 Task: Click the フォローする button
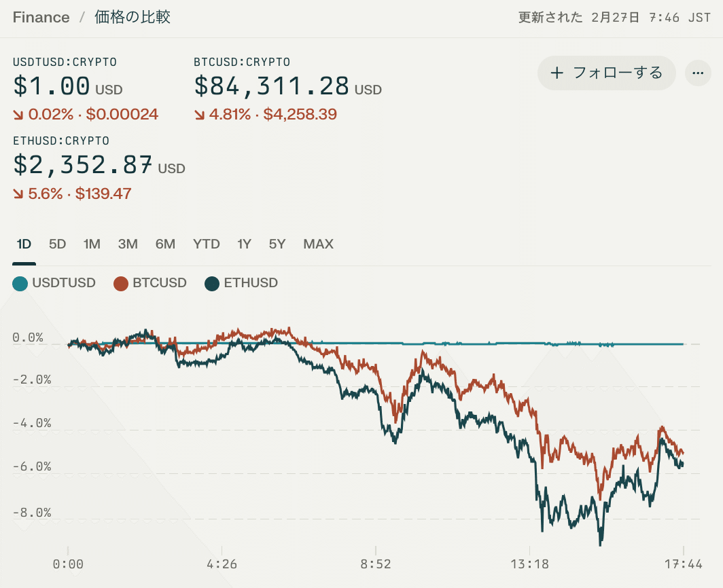606,73
